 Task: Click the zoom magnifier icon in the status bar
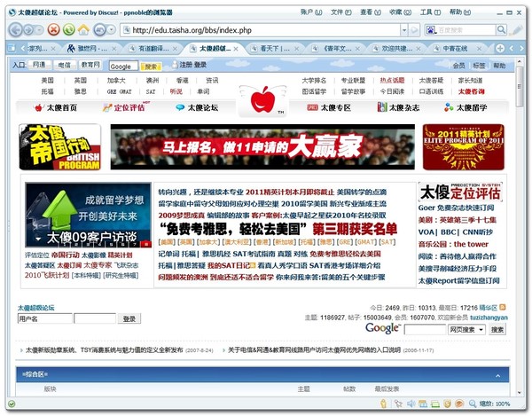[473, 404]
